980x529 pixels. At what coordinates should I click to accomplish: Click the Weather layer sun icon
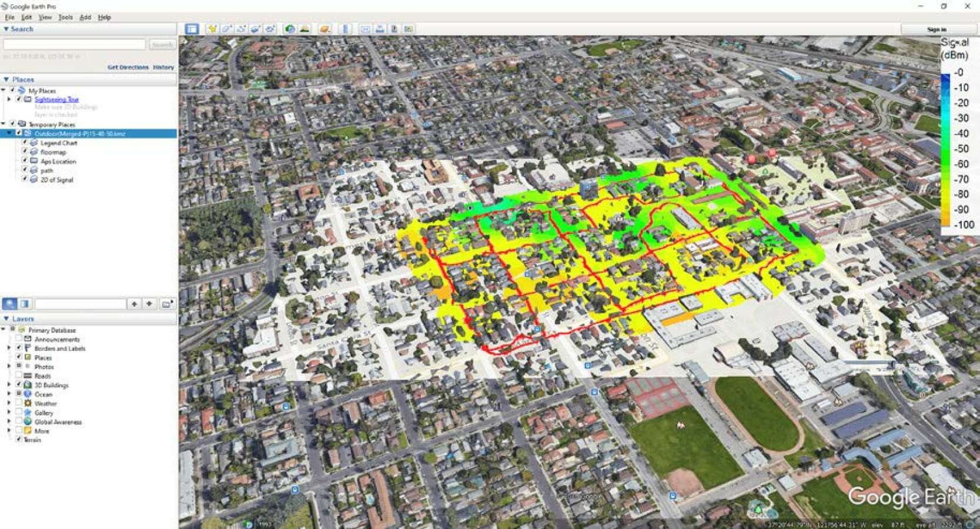[28, 403]
